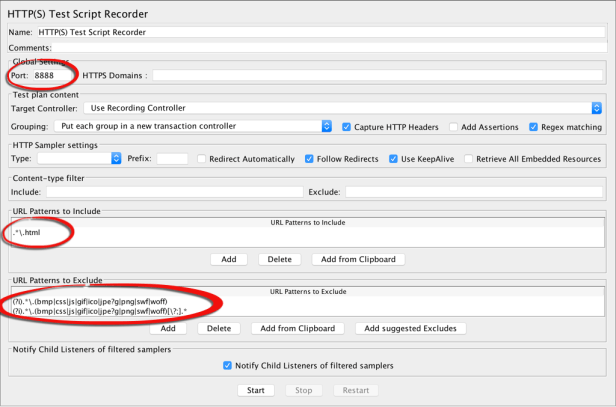Open the HTTP Sampler Type dropdown
Image resolution: width=616 pixels, height=407 pixels.
coord(78,159)
